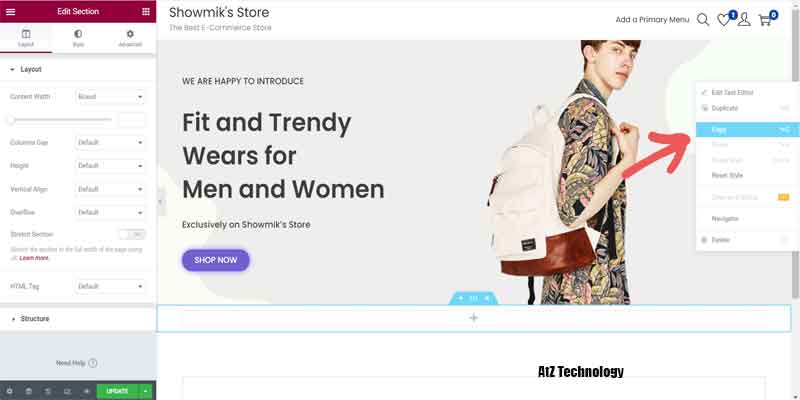Switch to the Advanced tab
The height and width of the screenshot is (400, 800).
130,38
